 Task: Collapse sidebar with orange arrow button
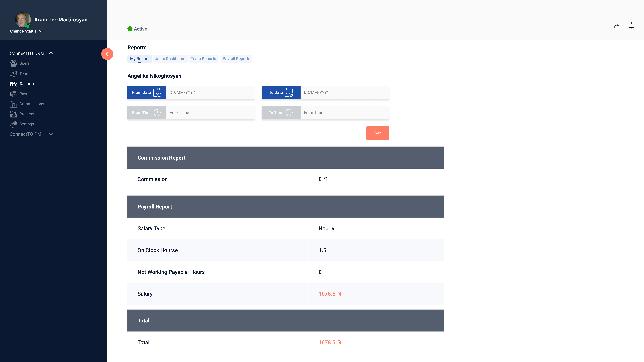click(x=107, y=54)
